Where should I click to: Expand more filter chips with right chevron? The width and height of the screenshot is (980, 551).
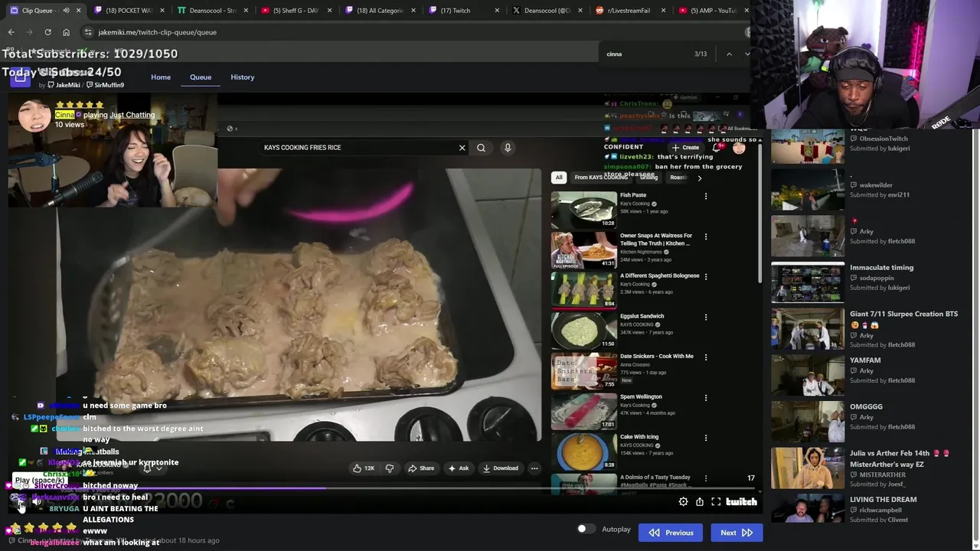pyautogui.click(x=699, y=178)
